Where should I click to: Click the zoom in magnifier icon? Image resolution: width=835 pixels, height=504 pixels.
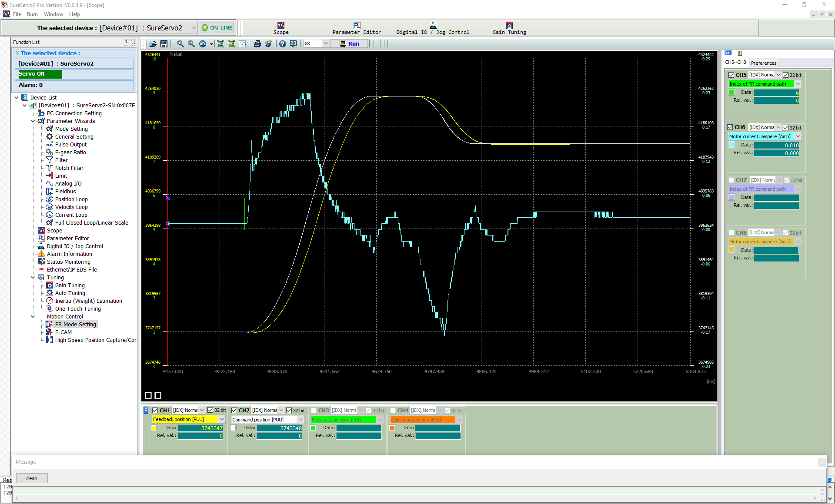click(180, 44)
